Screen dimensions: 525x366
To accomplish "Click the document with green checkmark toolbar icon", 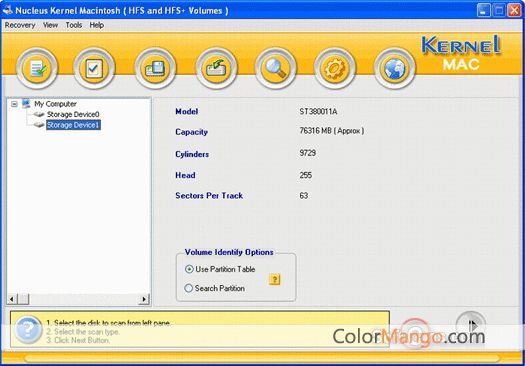I will (37, 68).
